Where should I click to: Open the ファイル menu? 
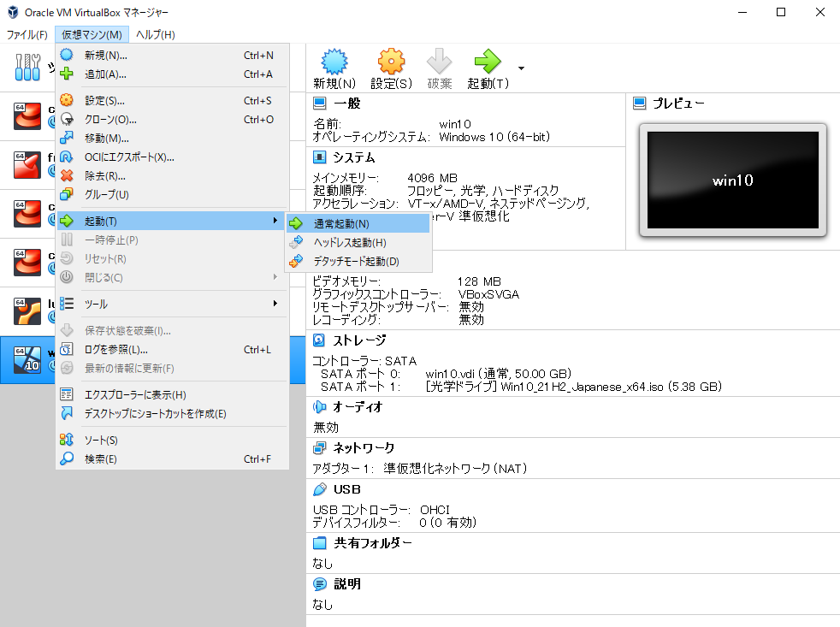(28, 34)
